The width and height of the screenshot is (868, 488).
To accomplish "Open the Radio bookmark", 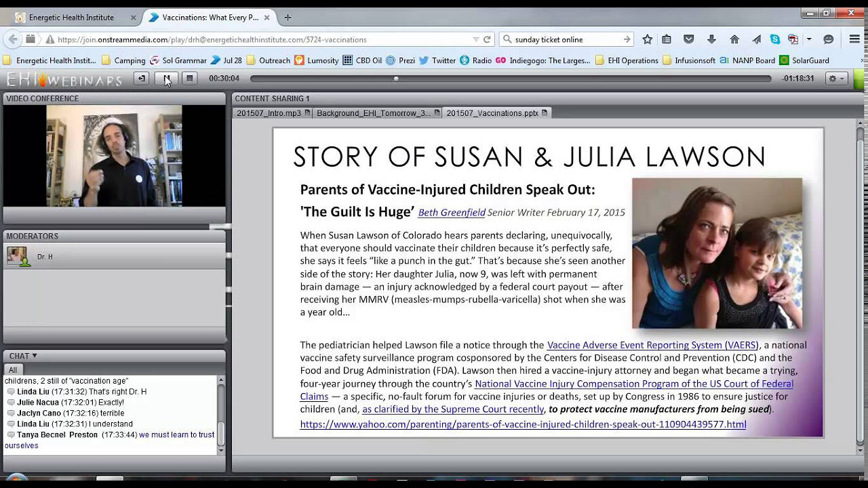I will pos(475,60).
